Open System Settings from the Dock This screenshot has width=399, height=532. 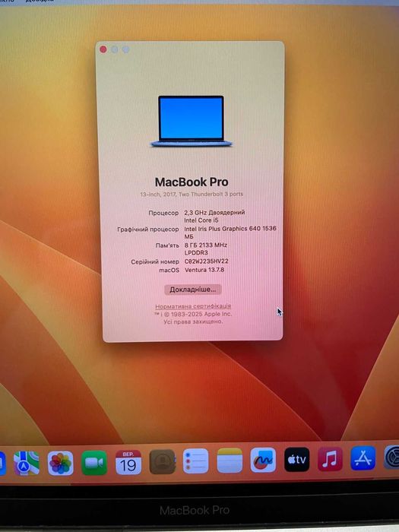point(391,458)
